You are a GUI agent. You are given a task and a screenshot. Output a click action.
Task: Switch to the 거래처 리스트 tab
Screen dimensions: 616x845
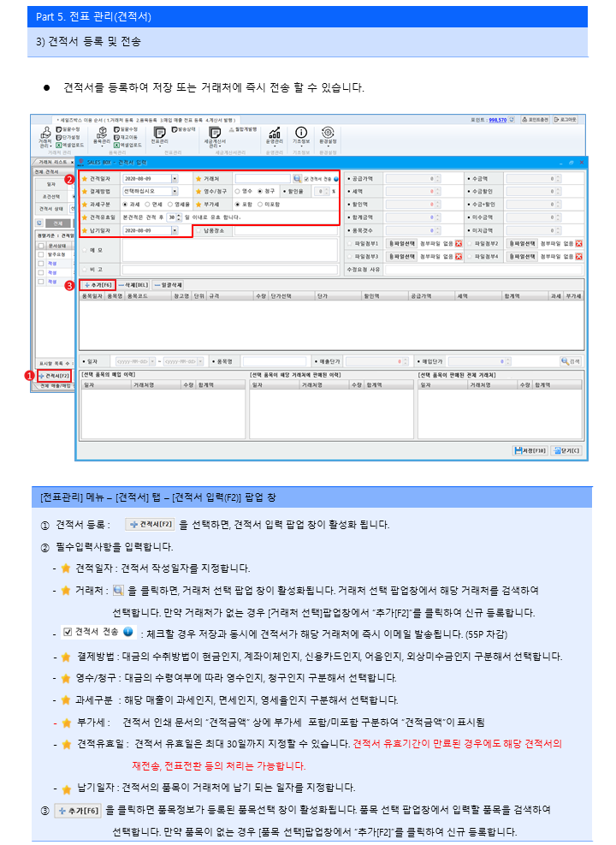click(55, 162)
